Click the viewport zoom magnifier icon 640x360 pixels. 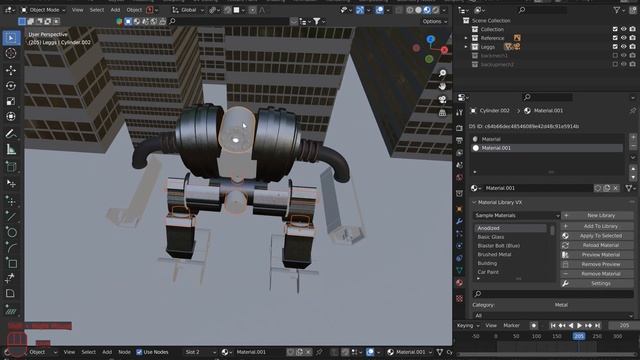442,73
